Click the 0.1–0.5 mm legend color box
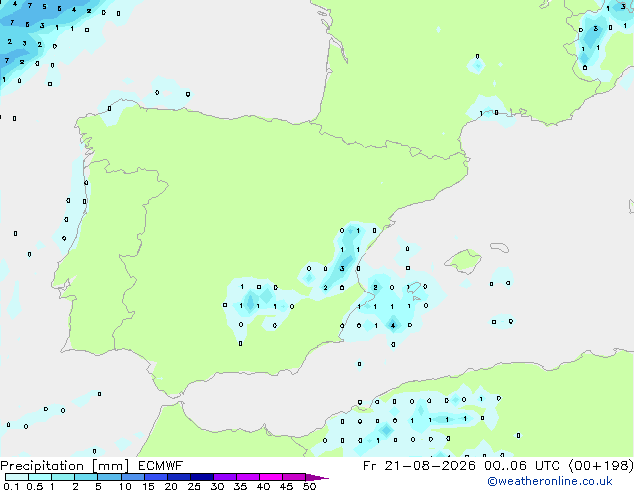Screen dimensions: 634x490 [x=17, y=477]
